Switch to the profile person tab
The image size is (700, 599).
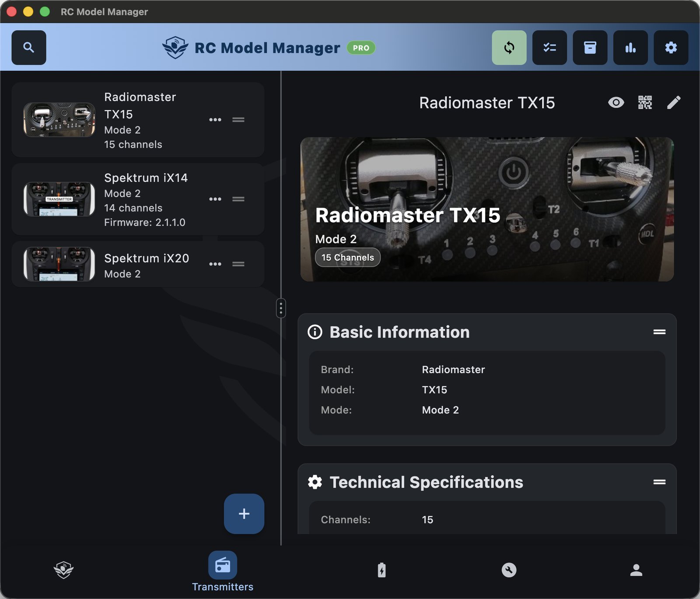point(636,570)
